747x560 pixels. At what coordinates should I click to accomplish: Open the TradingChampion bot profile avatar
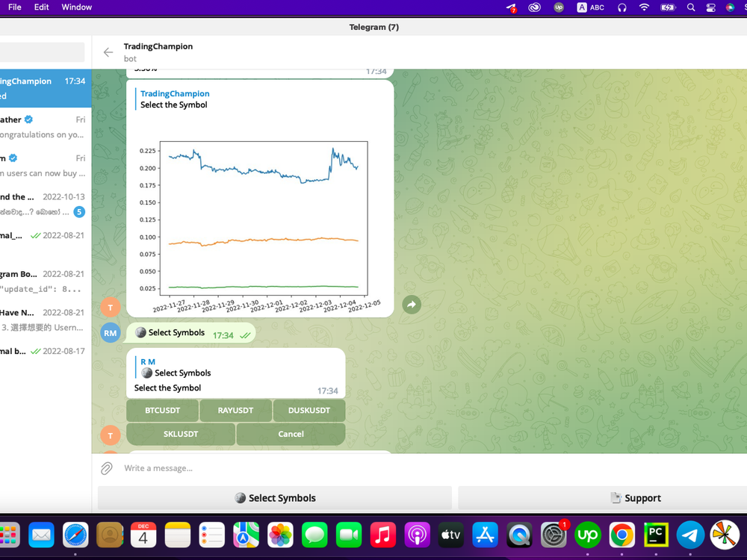(110, 307)
